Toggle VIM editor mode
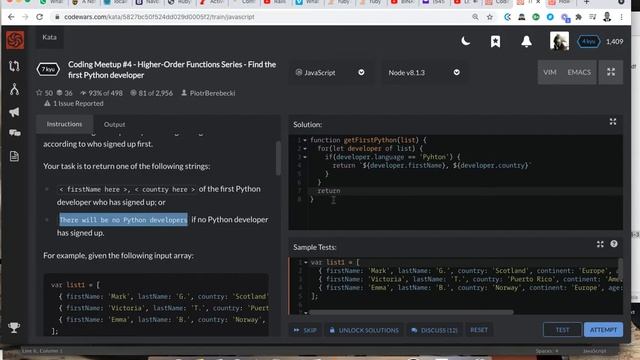This screenshot has height=360, width=640. (550, 72)
